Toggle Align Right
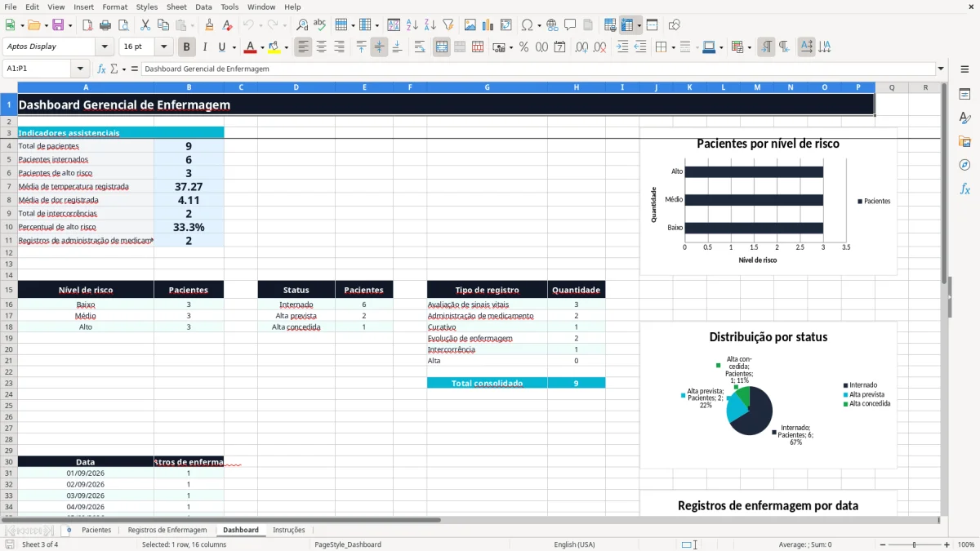Image resolution: width=980 pixels, height=551 pixels. click(x=339, y=47)
